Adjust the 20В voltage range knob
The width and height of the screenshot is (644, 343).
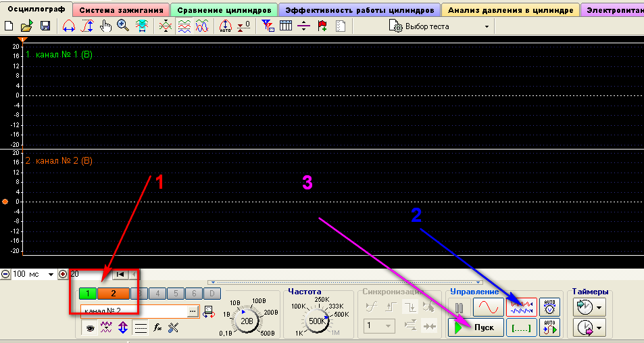pos(247,321)
